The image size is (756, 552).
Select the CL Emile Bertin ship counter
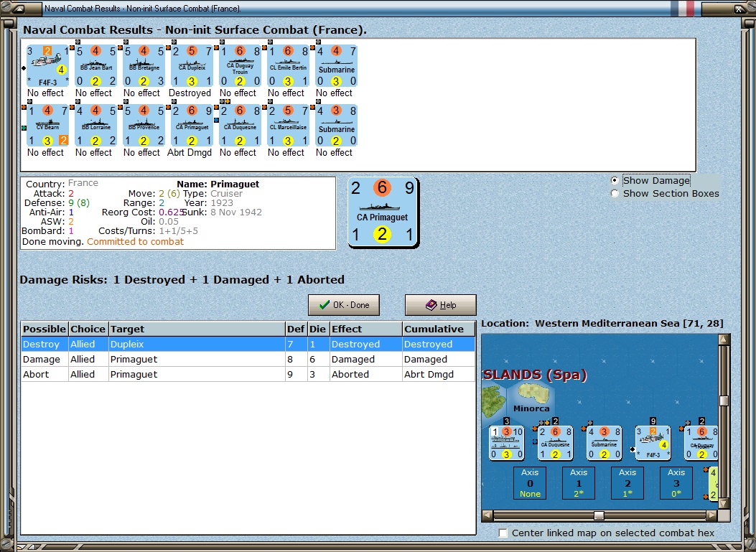point(289,65)
